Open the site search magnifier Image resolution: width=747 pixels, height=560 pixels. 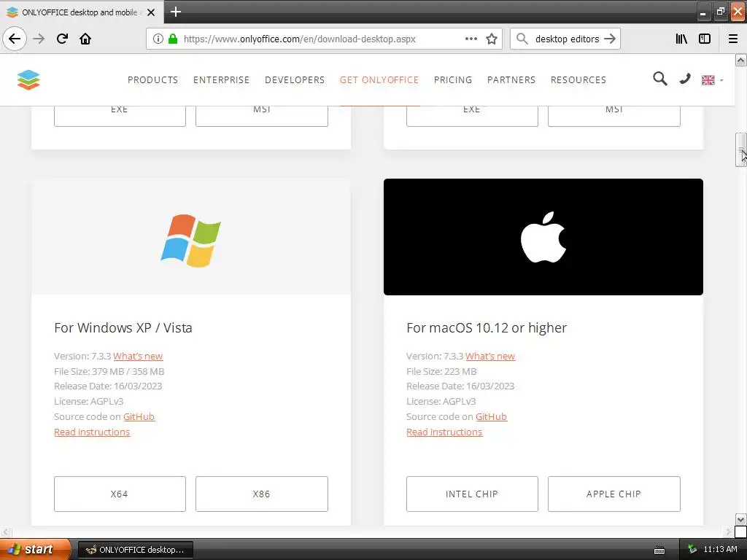pos(659,79)
